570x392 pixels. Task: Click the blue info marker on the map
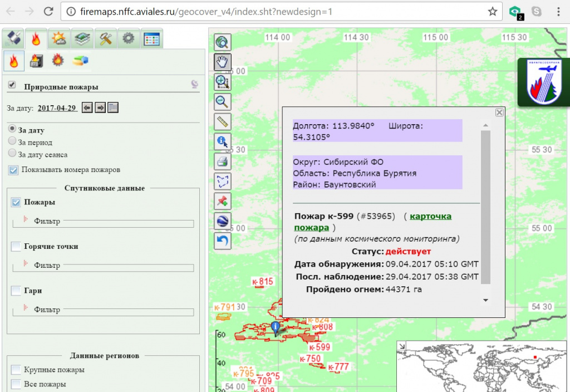coord(276,328)
